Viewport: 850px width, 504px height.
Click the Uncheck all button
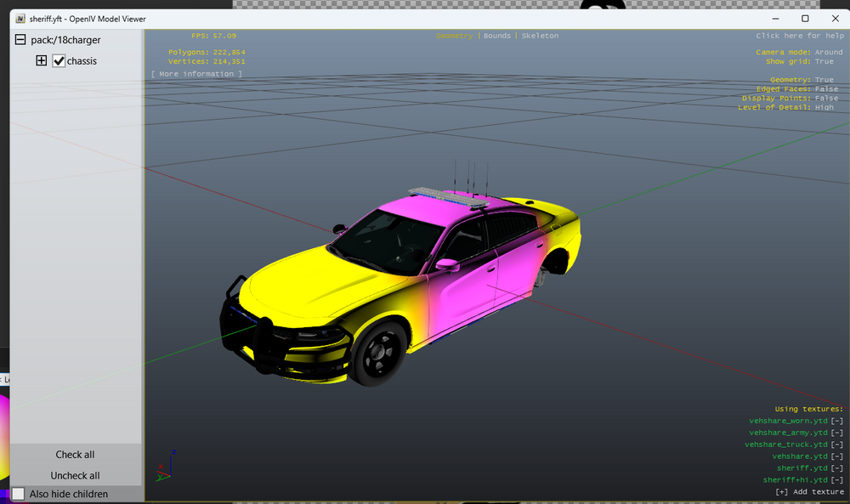[x=76, y=476]
